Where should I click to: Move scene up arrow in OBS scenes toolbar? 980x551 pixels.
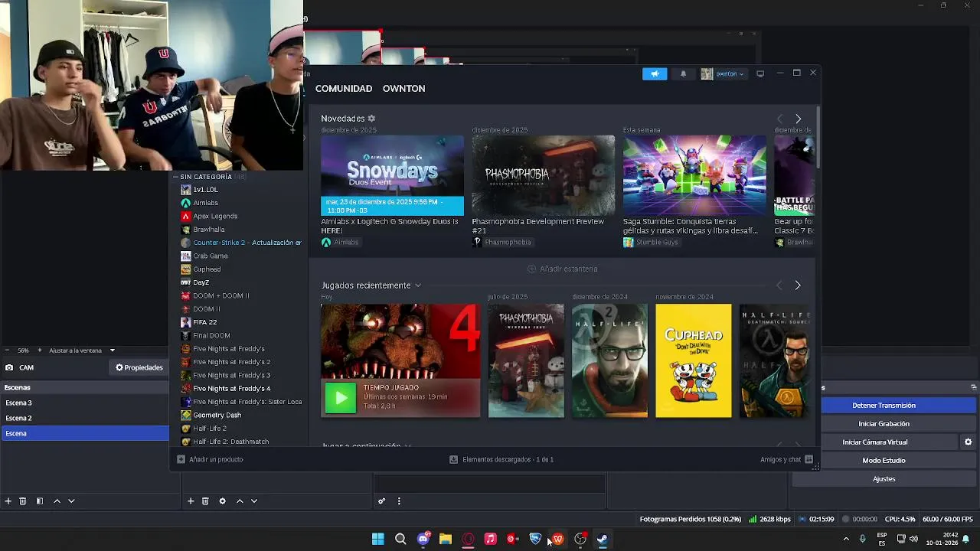pyautogui.click(x=57, y=501)
